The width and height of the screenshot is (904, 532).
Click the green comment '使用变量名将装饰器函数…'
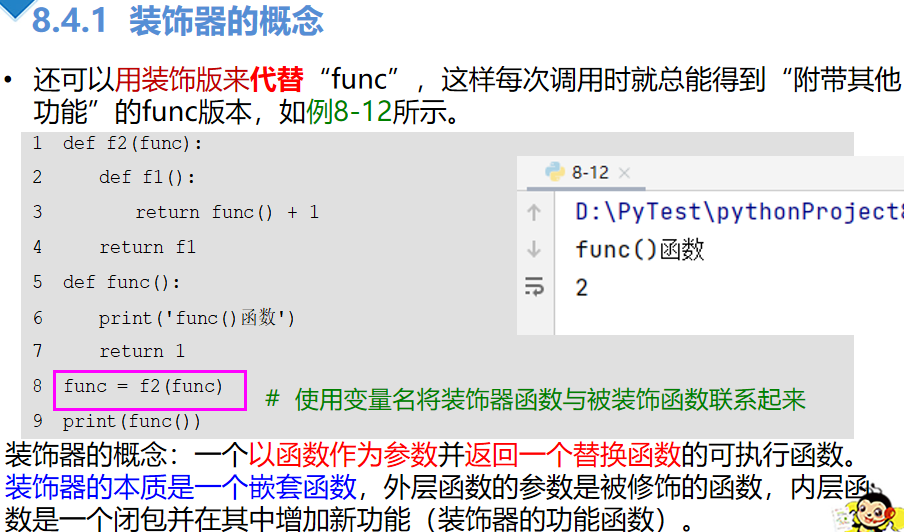(535, 399)
